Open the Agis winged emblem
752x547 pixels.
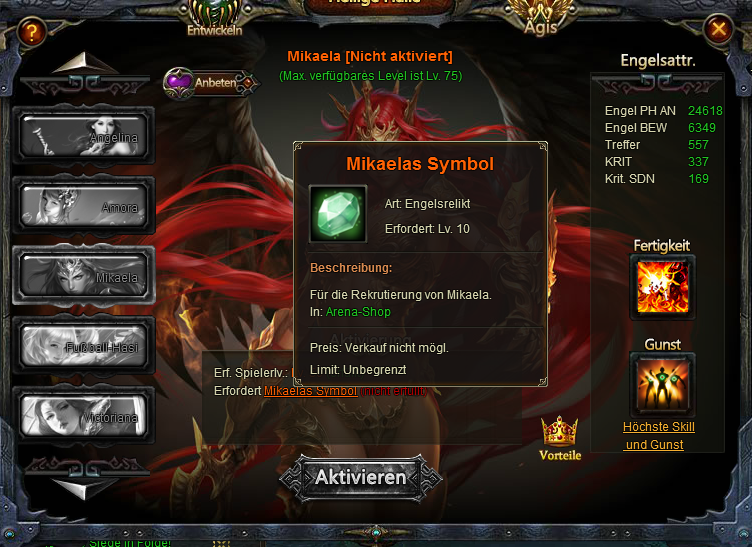click(x=540, y=18)
